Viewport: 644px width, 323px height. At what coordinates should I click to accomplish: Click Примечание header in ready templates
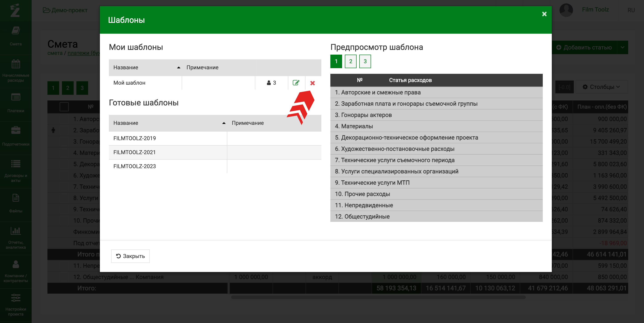pos(247,123)
